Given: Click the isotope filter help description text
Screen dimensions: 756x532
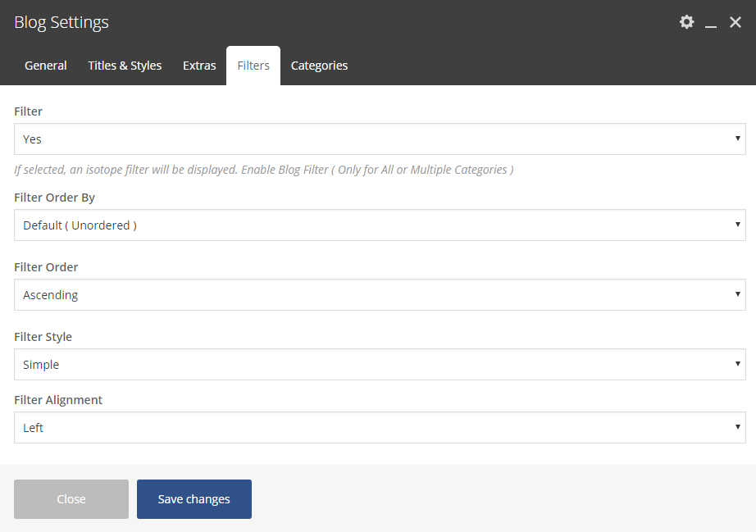Looking at the screenshot, I should click(264, 170).
